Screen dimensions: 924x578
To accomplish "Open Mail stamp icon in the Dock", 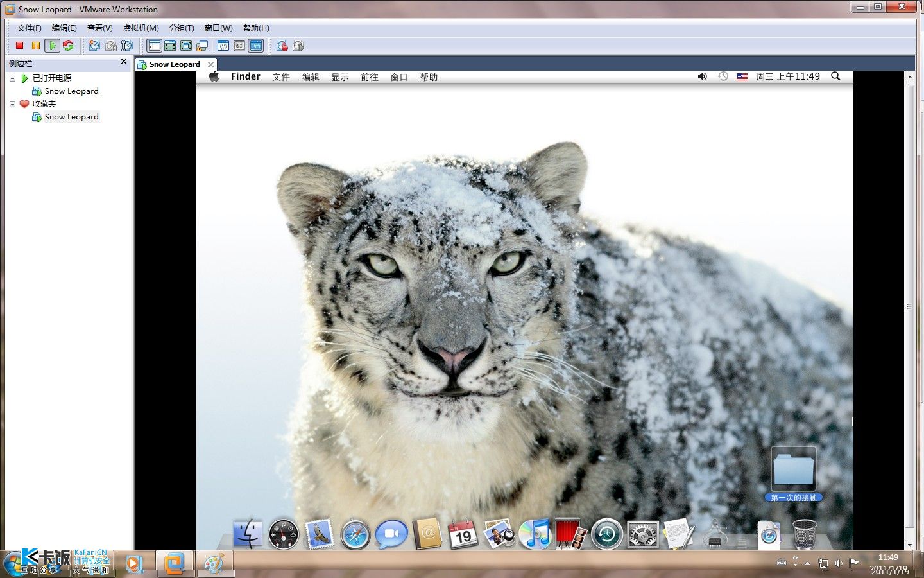I will point(319,534).
